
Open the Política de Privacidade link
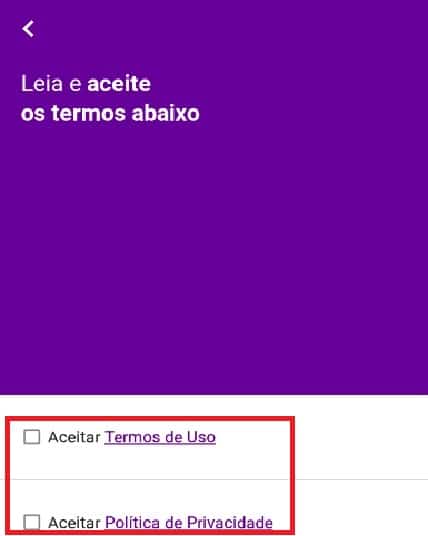[189, 523]
